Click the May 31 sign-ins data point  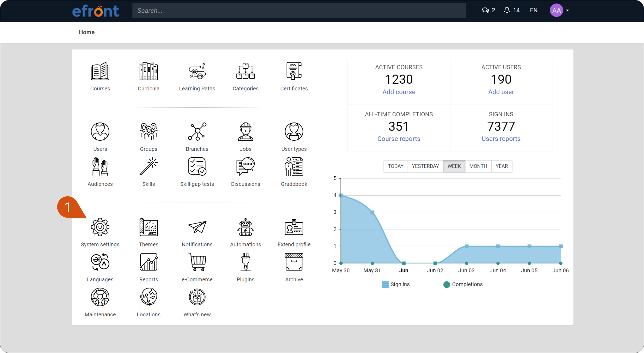coord(372,212)
